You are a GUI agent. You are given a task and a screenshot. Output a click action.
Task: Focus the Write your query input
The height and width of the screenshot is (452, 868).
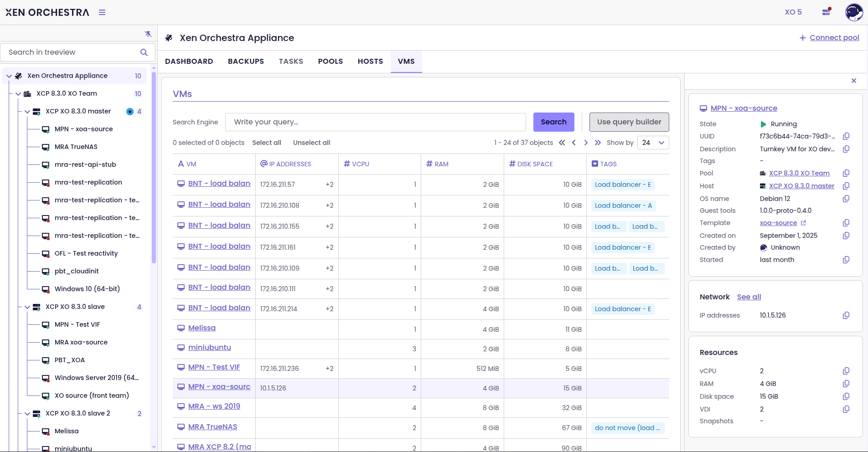click(x=375, y=122)
